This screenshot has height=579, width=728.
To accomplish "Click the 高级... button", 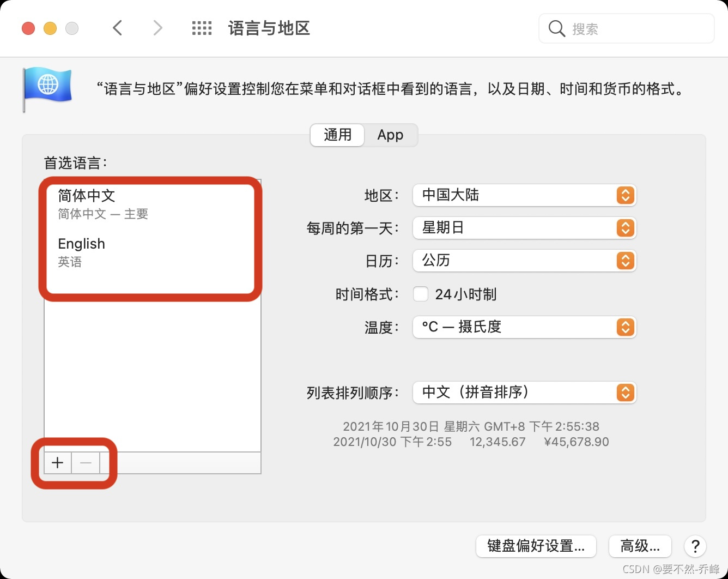I will [x=640, y=546].
